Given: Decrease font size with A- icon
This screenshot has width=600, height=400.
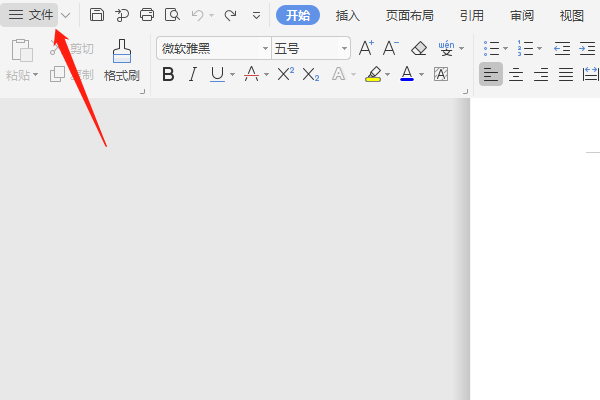Looking at the screenshot, I should pos(390,48).
